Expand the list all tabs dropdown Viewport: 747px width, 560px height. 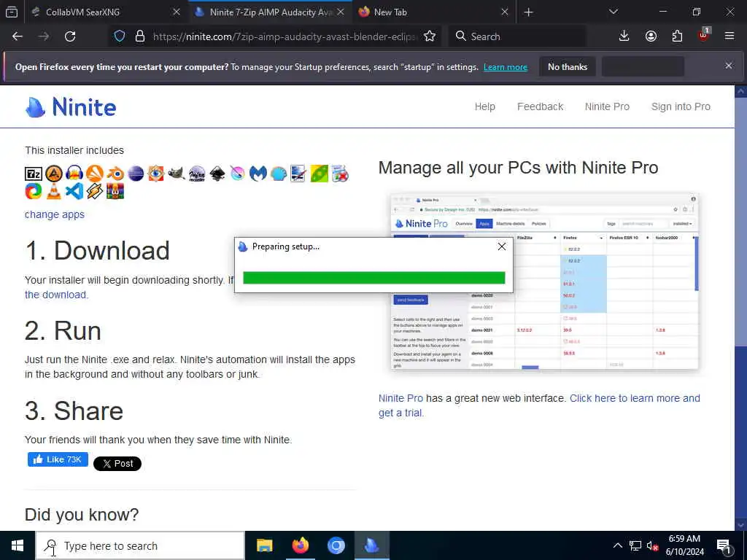coord(614,12)
